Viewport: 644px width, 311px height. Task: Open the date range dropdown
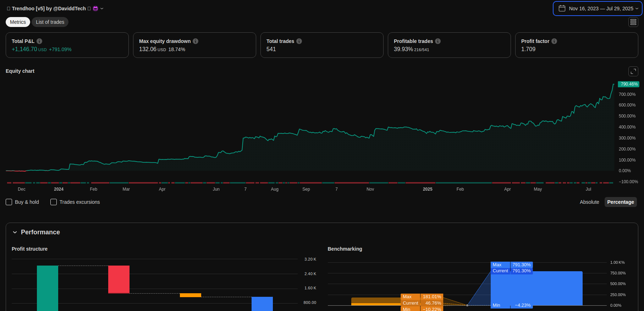tap(598, 9)
